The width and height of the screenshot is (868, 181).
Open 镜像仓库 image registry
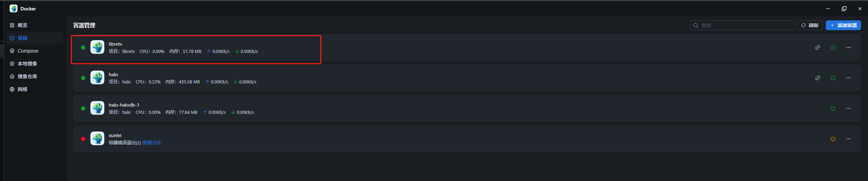(x=27, y=76)
